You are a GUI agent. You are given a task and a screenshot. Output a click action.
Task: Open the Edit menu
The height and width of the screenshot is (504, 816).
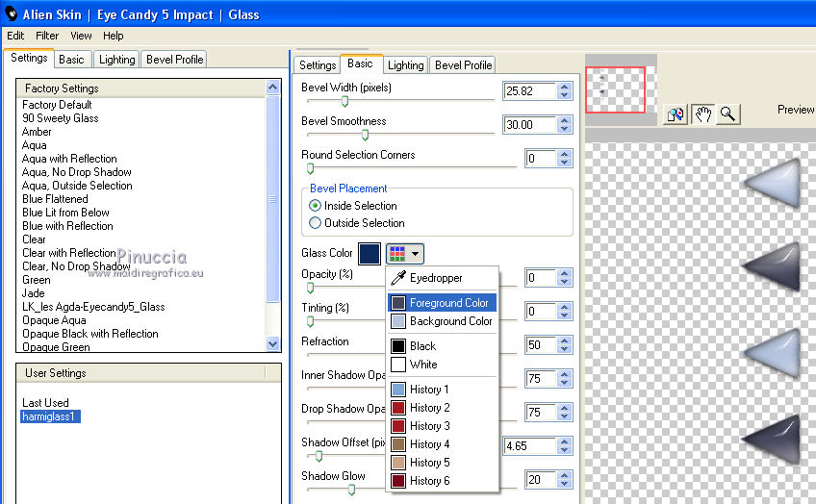(15, 36)
